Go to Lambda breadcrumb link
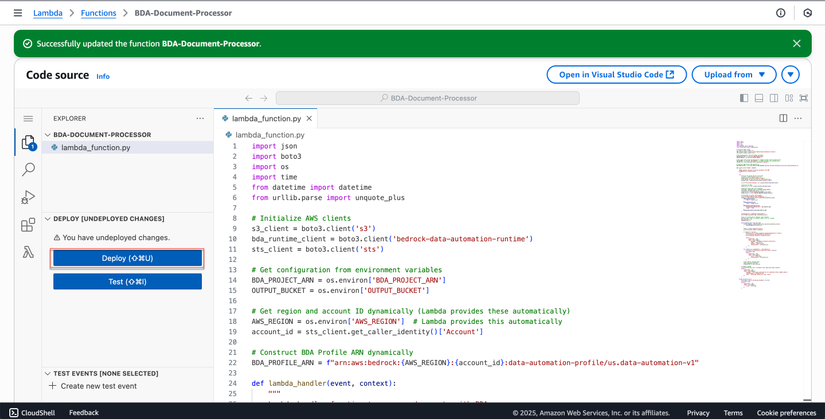The width and height of the screenshot is (825, 419). point(48,13)
